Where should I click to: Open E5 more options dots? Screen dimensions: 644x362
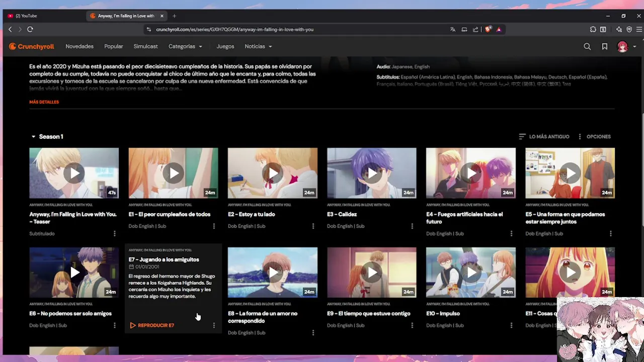[611, 233]
